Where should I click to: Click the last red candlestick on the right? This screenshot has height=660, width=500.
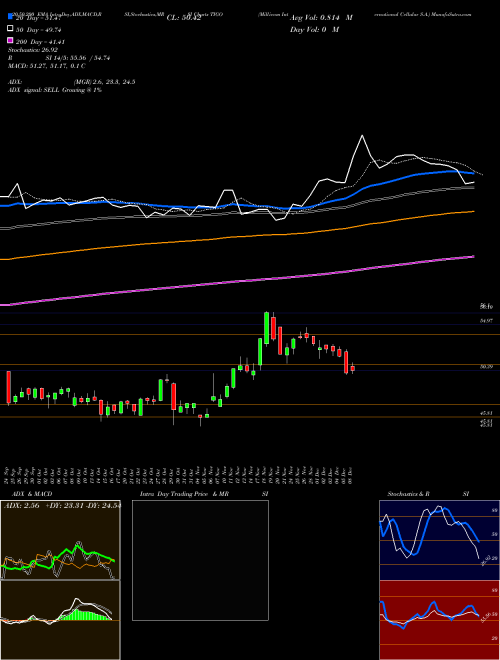point(353,369)
